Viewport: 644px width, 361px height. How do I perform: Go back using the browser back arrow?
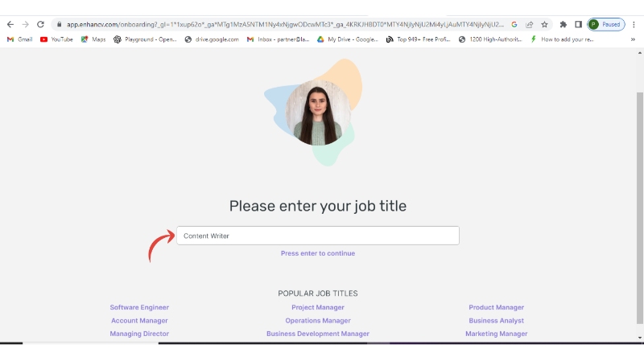click(10, 25)
